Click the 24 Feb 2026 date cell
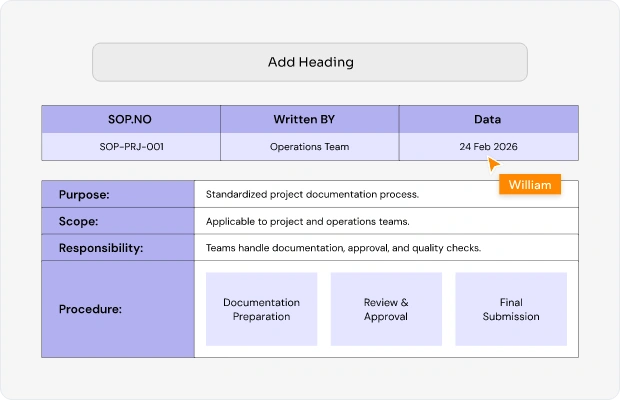Image resolution: width=620 pixels, height=400 pixels. tap(489, 147)
